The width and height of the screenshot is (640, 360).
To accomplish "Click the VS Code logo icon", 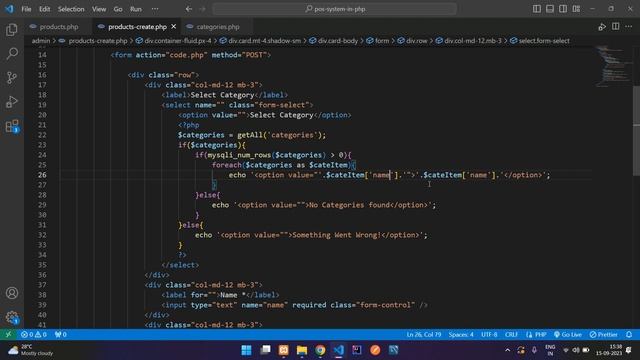I will click(9, 9).
